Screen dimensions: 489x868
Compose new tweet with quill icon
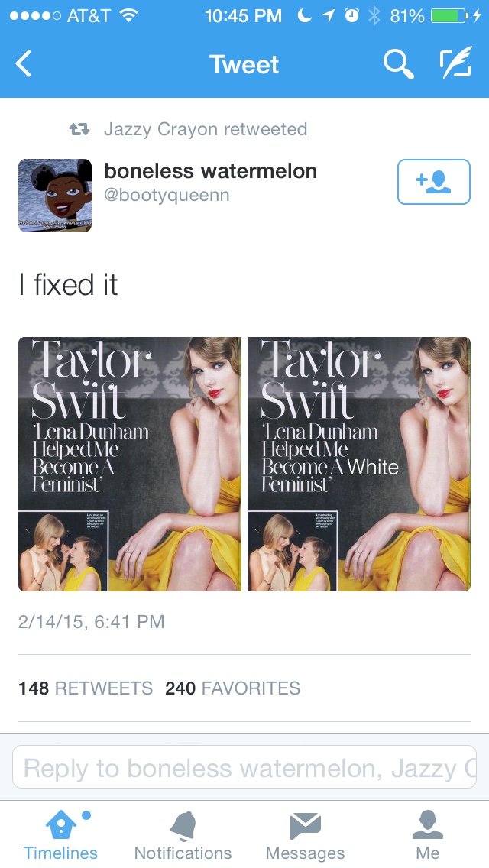point(456,63)
